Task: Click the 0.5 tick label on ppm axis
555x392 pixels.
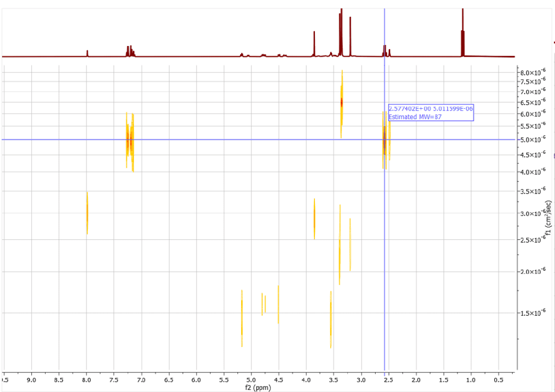Action: coord(498,380)
